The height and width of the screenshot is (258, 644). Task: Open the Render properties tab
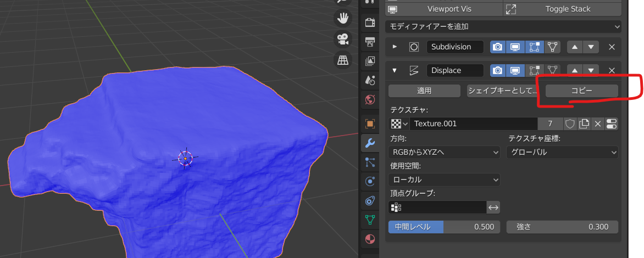[x=370, y=22]
